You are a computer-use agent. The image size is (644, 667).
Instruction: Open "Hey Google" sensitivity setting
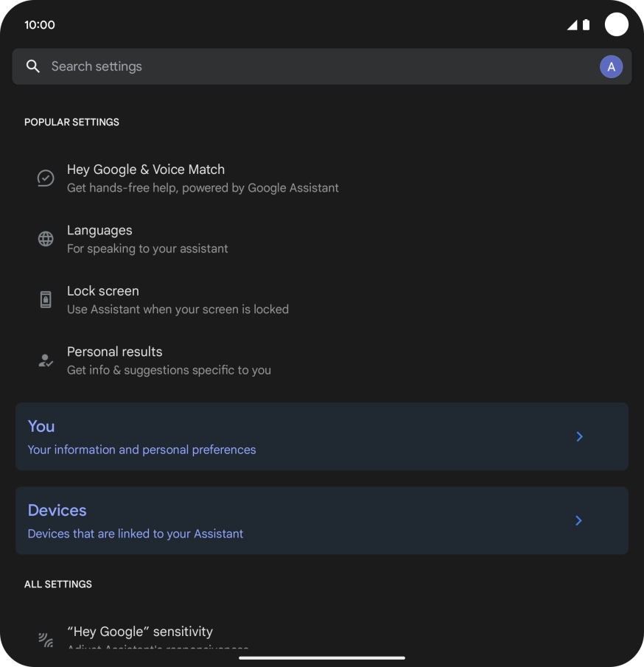(140, 632)
